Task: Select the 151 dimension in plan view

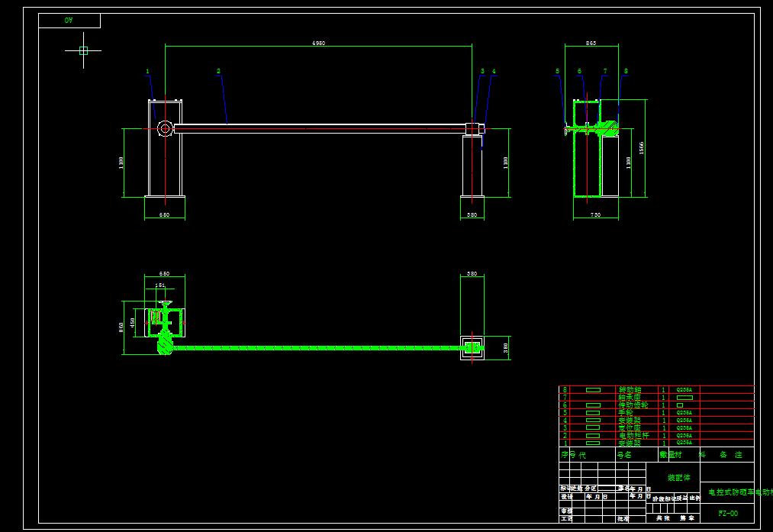Action: pyautogui.click(x=160, y=285)
